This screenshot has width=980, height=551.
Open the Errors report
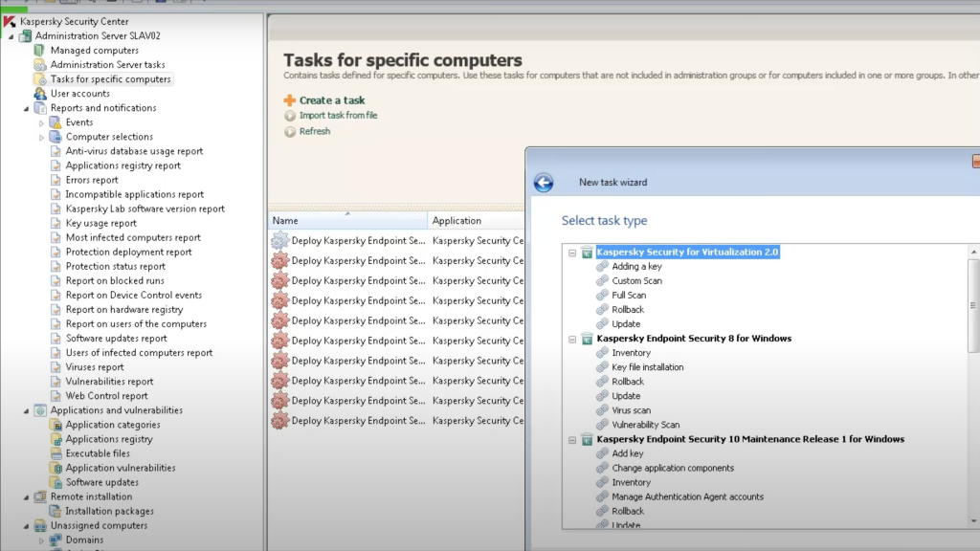[92, 179]
